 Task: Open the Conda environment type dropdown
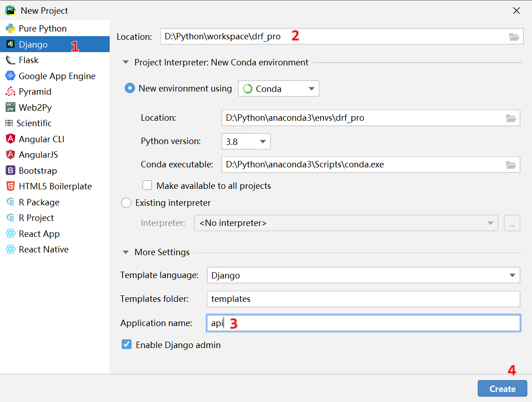pos(278,89)
